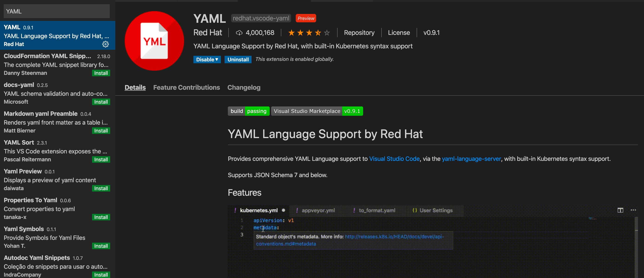Click the split editor icon in the preview image
Image resolution: width=644 pixels, height=278 pixels.
[620, 210]
